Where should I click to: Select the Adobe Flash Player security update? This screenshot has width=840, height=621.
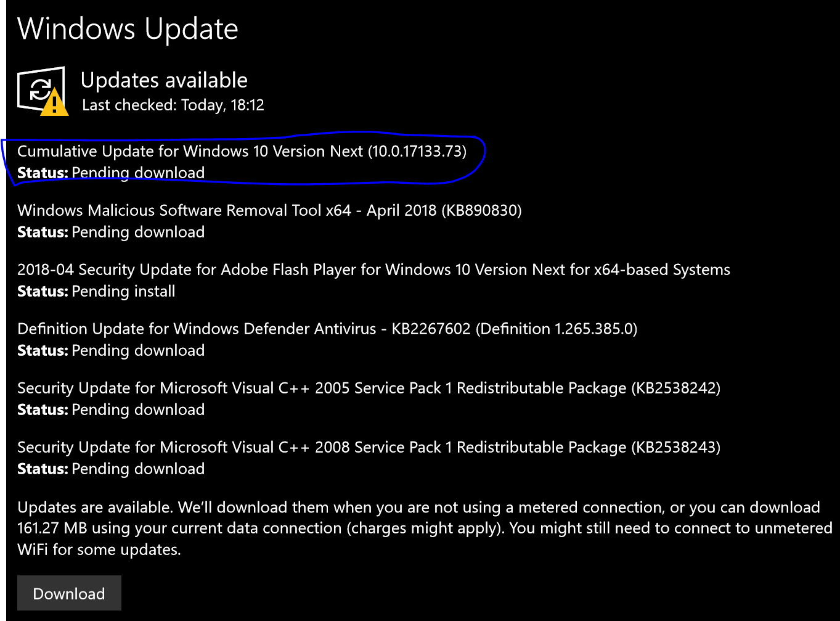pyautogui.click(x=373, y=269)
